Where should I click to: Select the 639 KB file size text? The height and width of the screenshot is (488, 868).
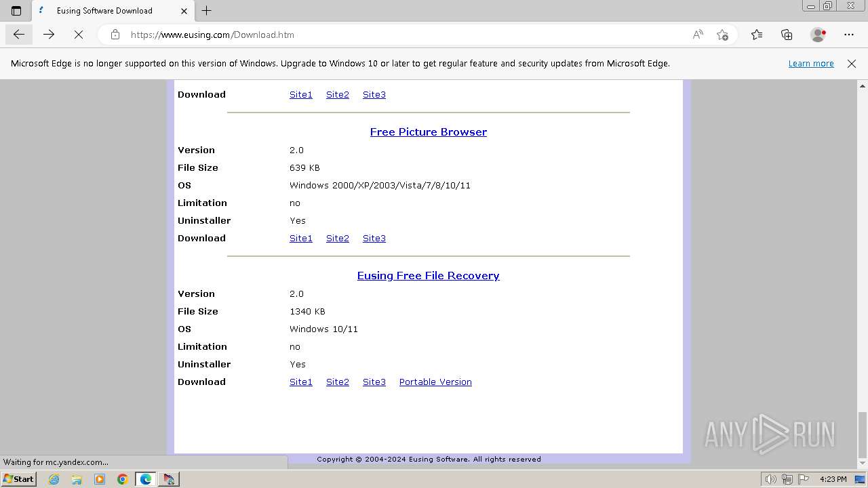click(x=304, y=168)
